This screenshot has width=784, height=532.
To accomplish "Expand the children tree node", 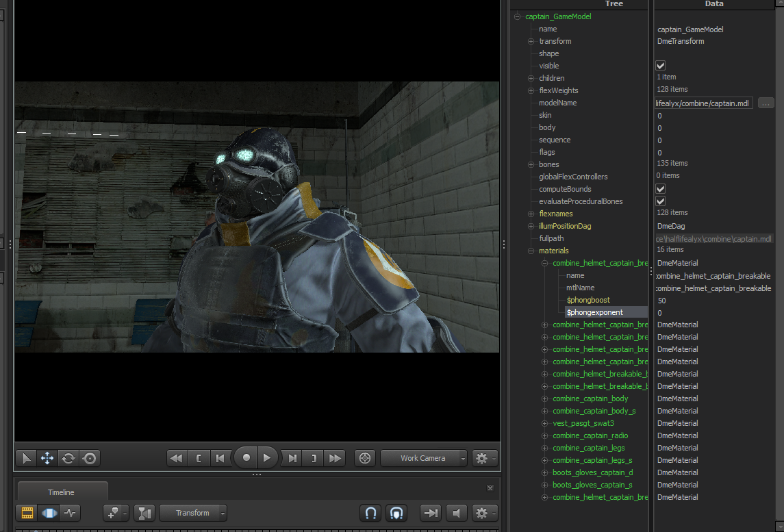I will [531, 79].
